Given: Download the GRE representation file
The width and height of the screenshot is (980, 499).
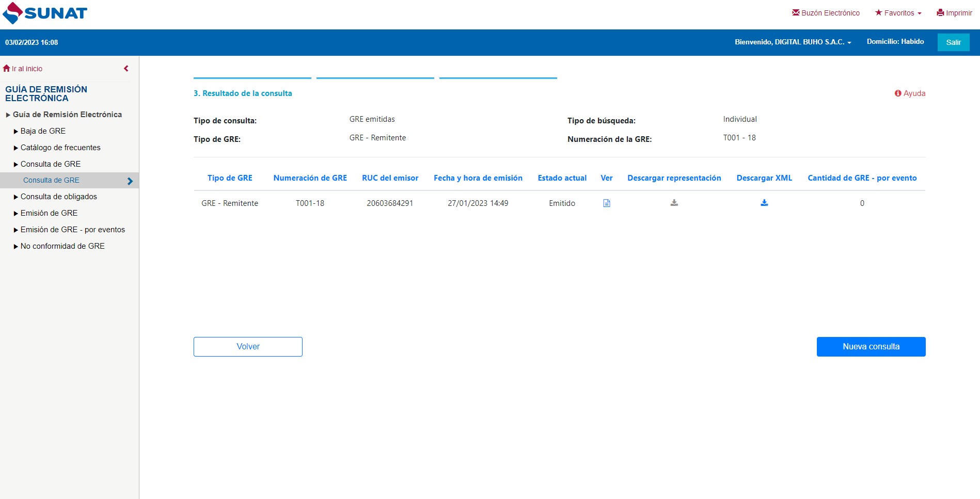Looking at the screenshot, I should click(x=674, y=203).
